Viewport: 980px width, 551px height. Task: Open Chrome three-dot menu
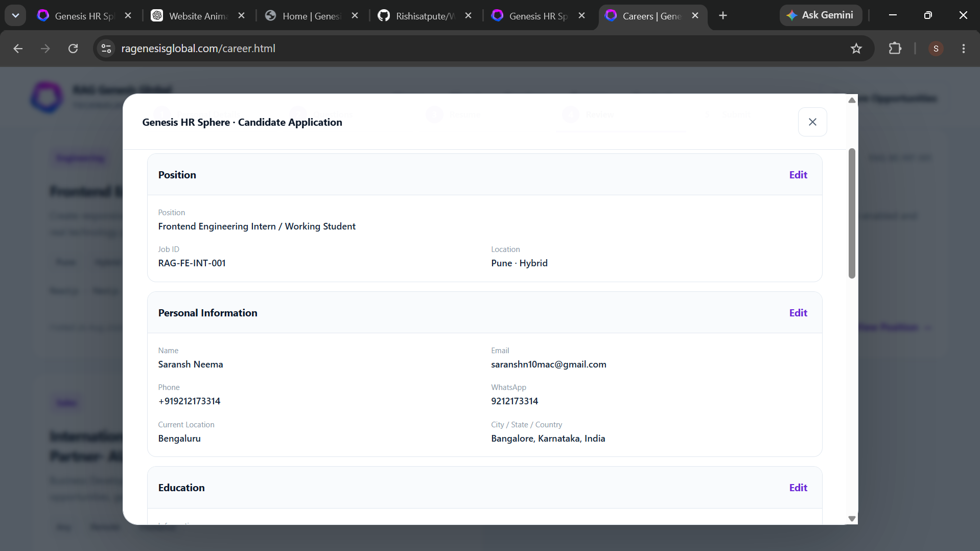pos(964,49)
